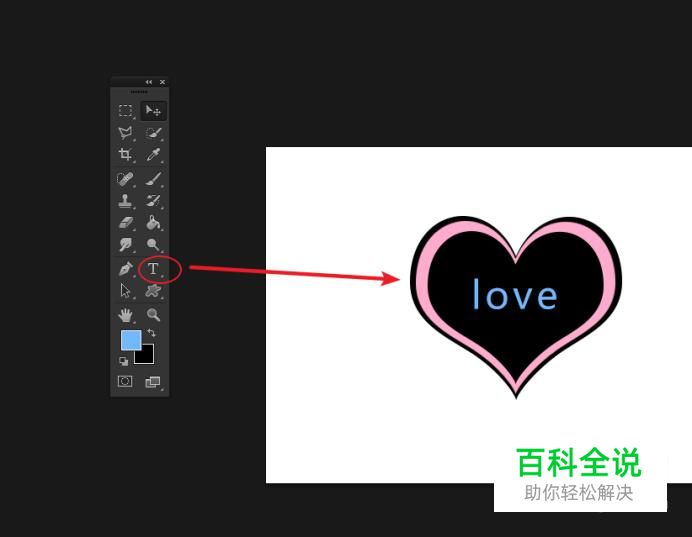Pick the Dodge tool

[154, 244]
